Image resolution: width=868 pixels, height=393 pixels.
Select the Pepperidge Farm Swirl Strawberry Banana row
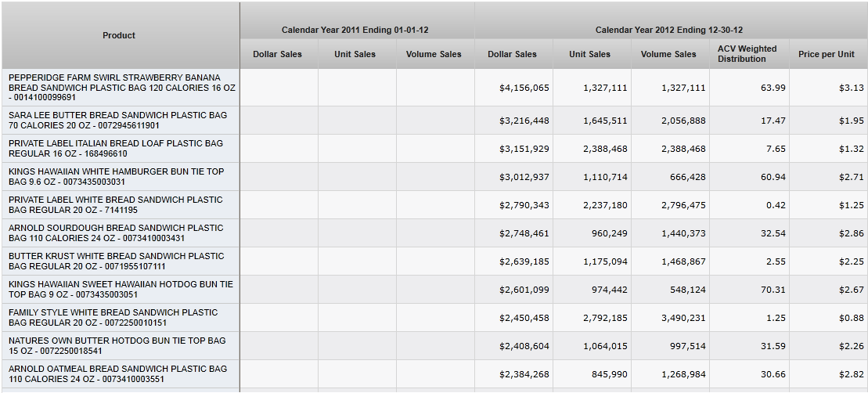121,88
